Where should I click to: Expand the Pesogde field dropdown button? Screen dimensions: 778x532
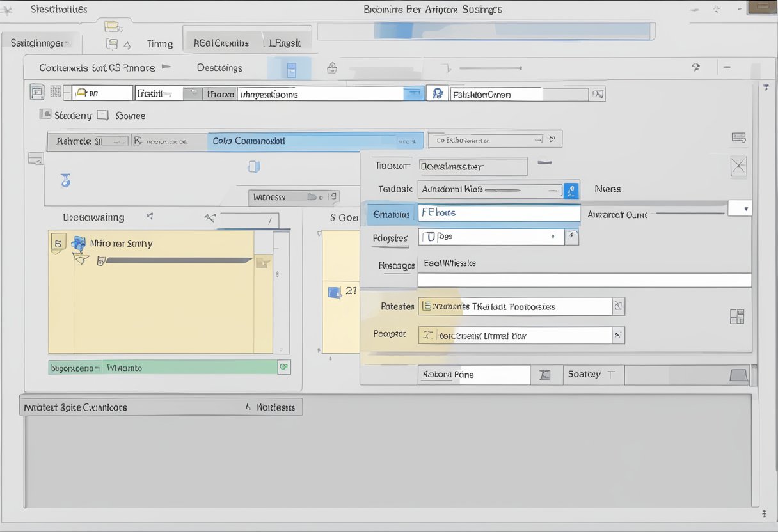(x=618, y=335)
